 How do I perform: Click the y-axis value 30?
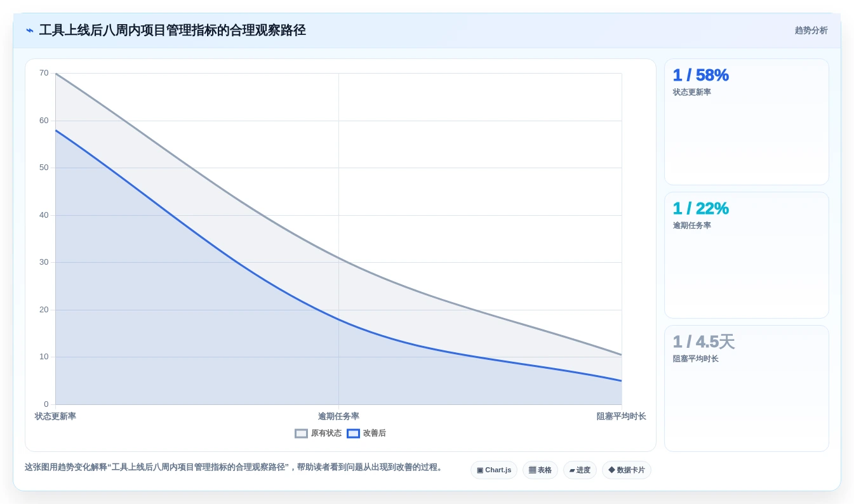(x=44, y=262)
